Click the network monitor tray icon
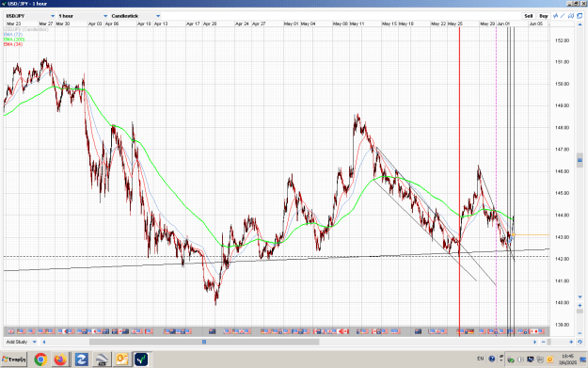The height and width of the screenshot is (368, 588). (531, 360)
